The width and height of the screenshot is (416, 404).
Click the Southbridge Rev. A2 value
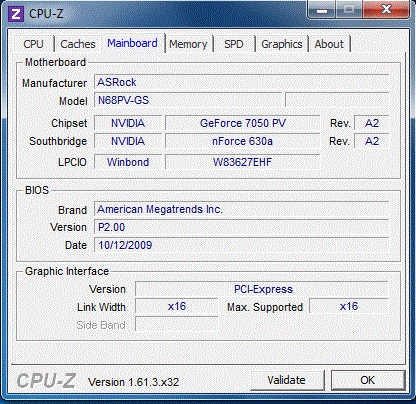(x=372, y=141)
